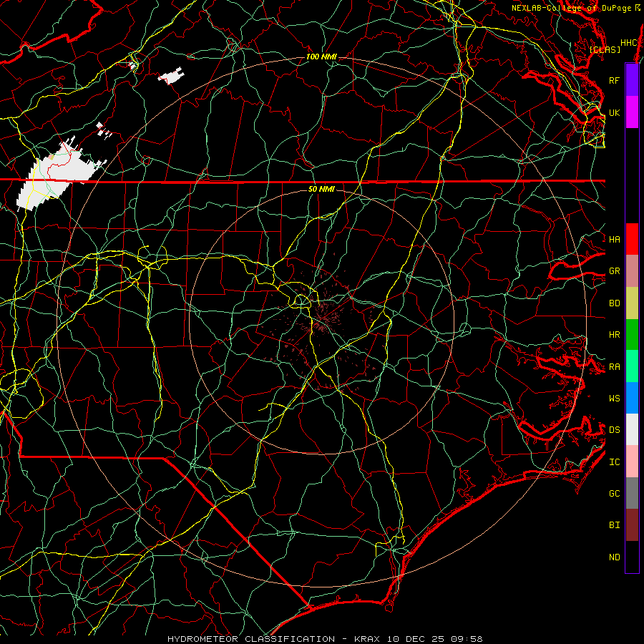The height and width of the screenshot is (644, 644).
Task: Click the RF purple legend swatch
Action: (x=632, y=80)
